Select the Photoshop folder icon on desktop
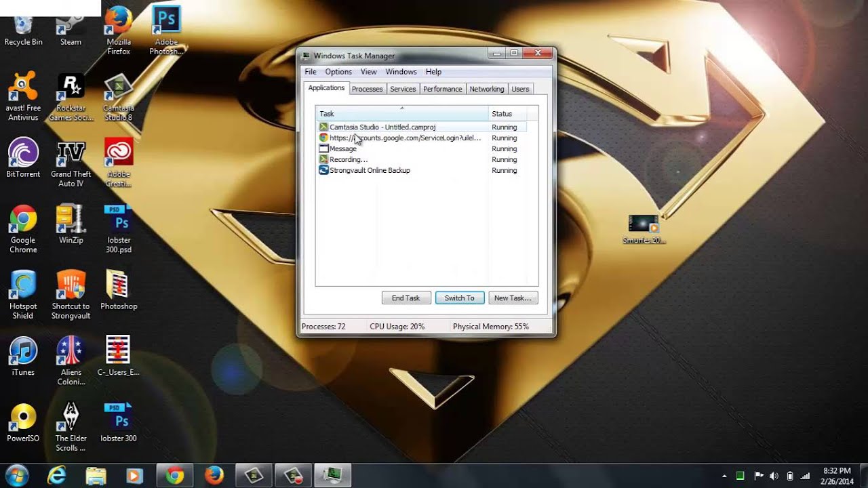Screen dimensions: 868x488 pos(119,290)
